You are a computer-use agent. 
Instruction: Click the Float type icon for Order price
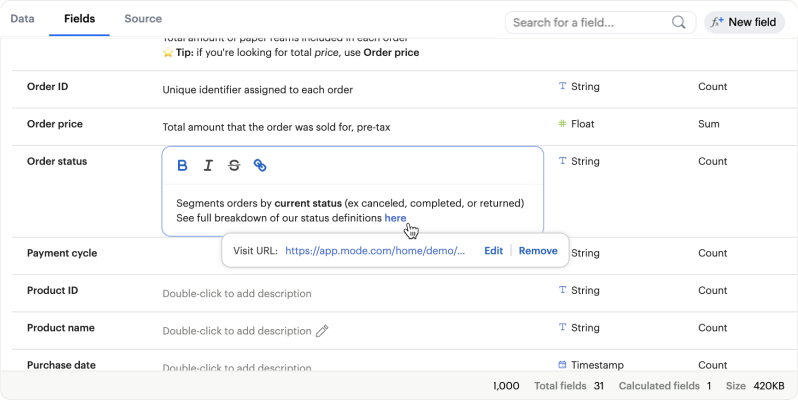(563, 124)
